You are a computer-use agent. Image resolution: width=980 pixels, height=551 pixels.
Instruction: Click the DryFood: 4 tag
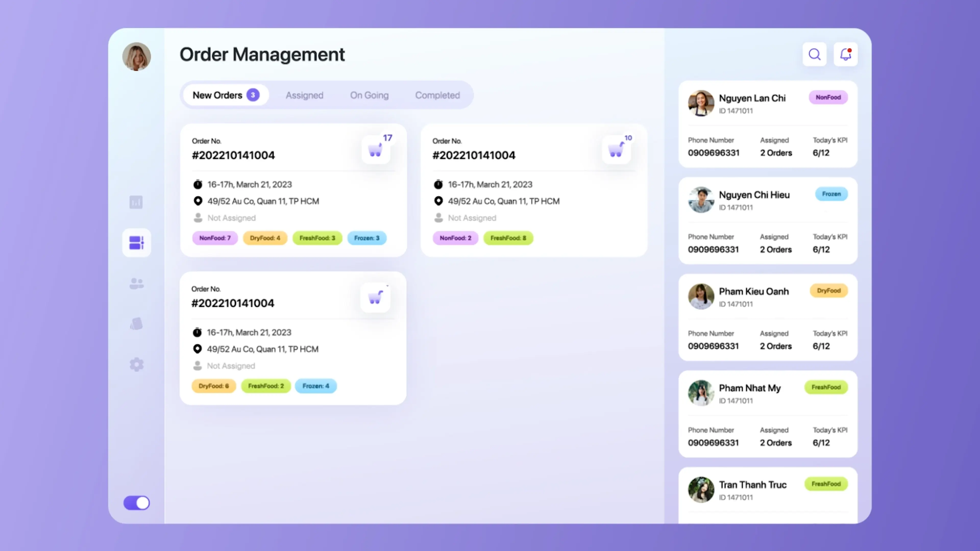pyautogui.click(x=265, y=238)
